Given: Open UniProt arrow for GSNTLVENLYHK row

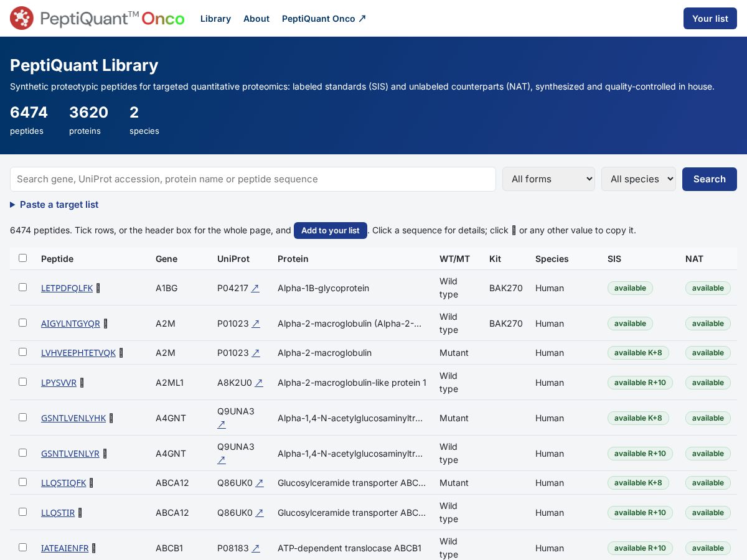Looking at the screenshot, I should tap(222, 424).
